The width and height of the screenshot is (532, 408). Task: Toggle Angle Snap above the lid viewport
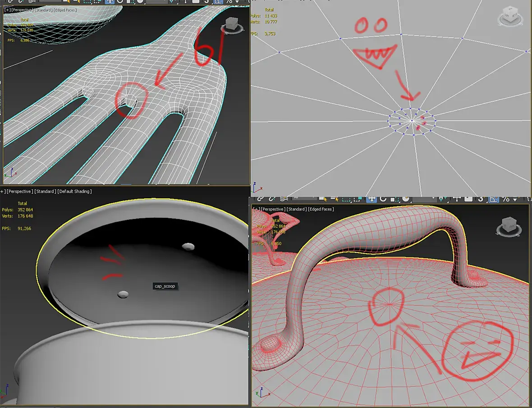494,199
